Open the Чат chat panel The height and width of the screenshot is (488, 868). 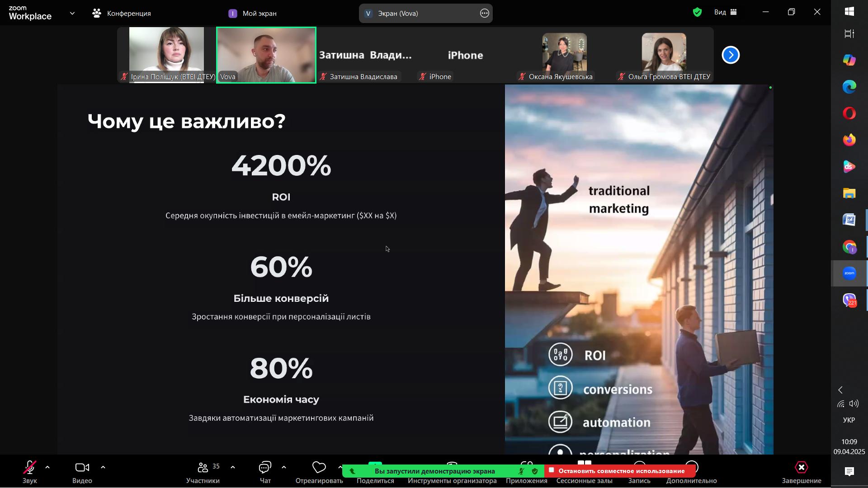click(265, 468)
